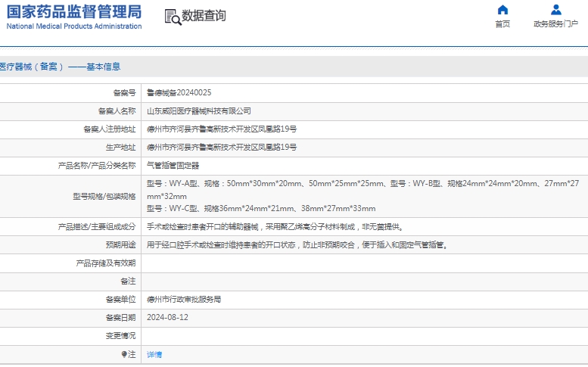Select product name 气管插管固定器
Image resolution: width=588 pixels, height=367 pixels.
click(173, 165)
